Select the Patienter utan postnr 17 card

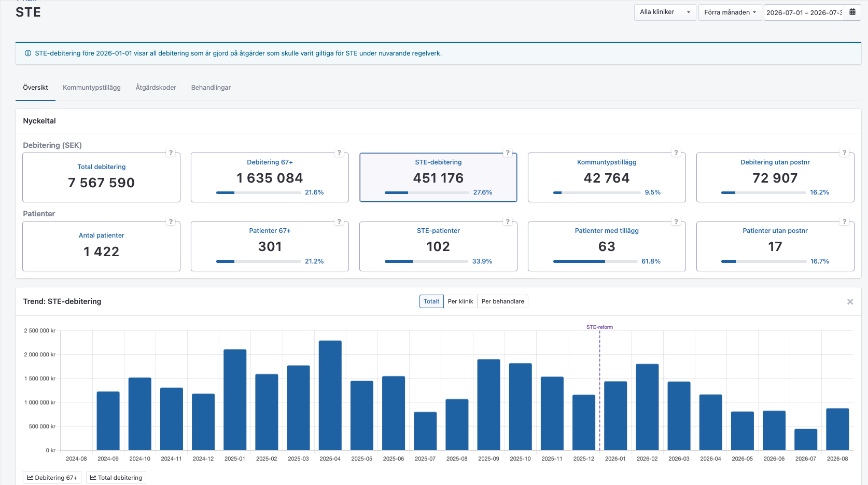(x=775, y=246)
